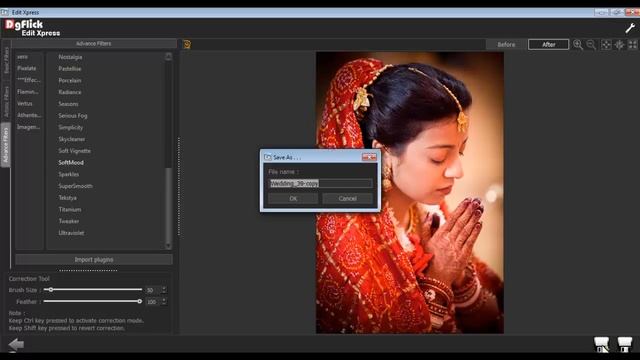640x360 pixels.
Task: Show the Before view
Action: point(506,44)
